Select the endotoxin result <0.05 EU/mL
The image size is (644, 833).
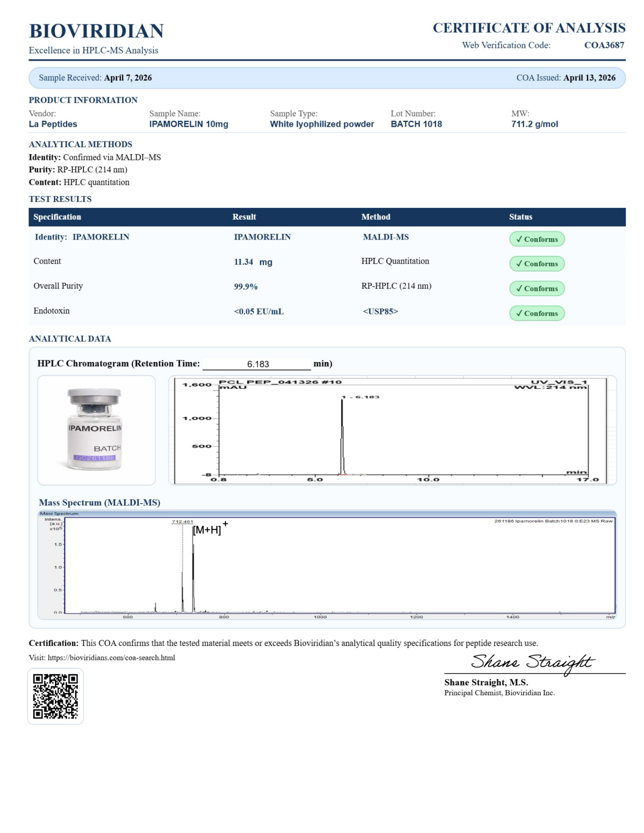[259, 312]
